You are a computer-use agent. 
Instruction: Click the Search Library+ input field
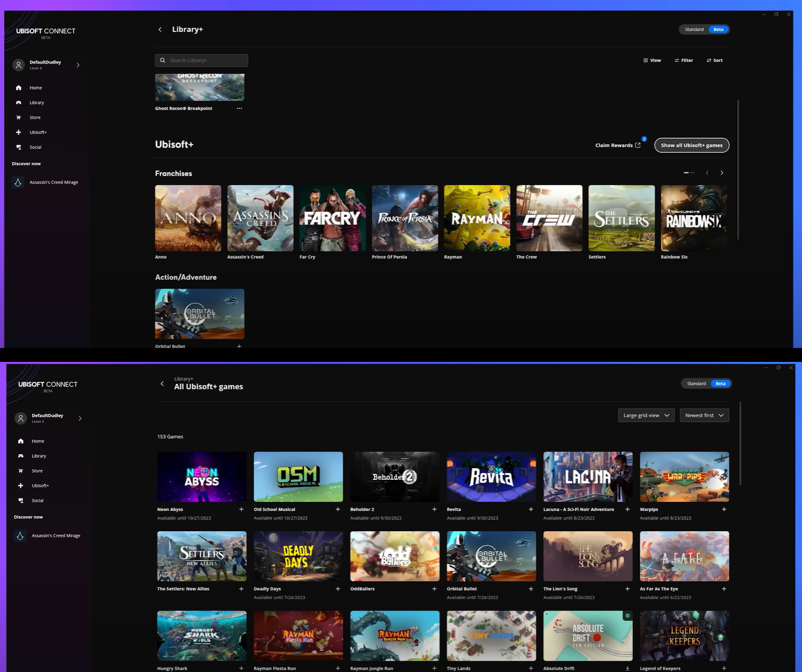pyautogui.click(x=201, y=60)
